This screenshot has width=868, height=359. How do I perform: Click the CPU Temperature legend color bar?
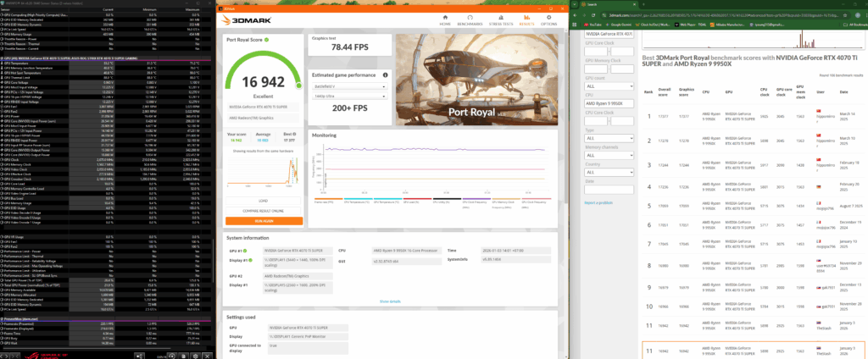359,199
